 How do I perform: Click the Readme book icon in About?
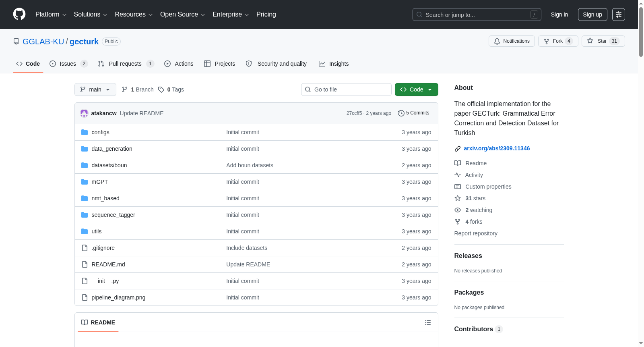[458, 163]
